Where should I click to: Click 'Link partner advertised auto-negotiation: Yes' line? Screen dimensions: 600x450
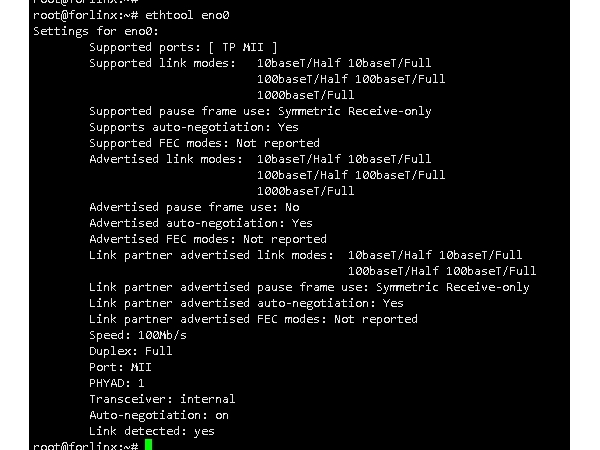246,303
